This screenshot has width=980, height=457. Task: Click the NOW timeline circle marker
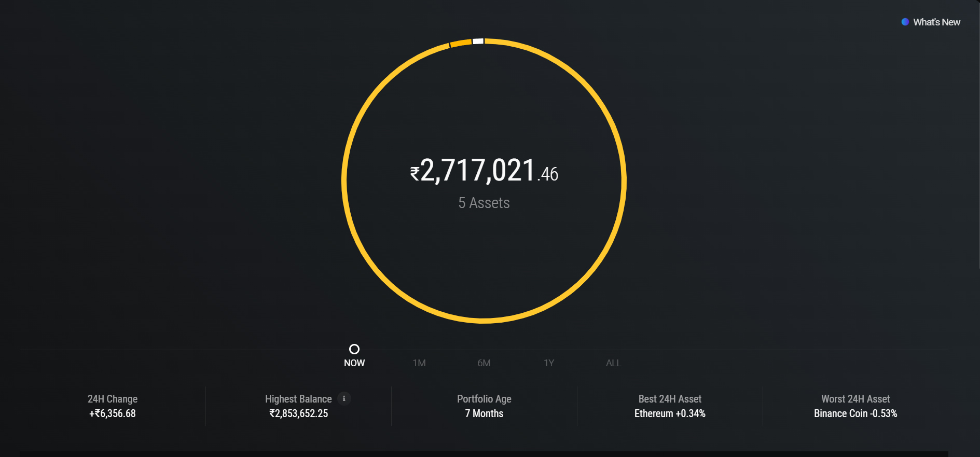(x=354, y=349)
